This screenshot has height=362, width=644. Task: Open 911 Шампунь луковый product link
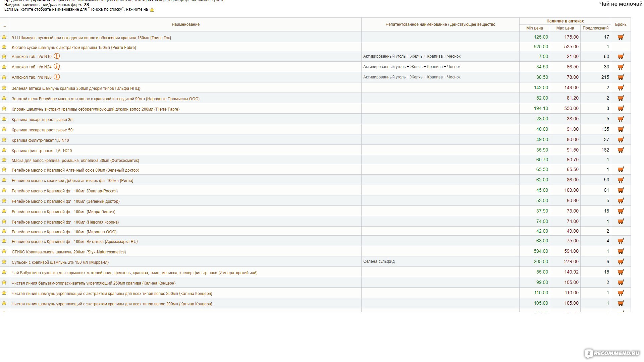point(91,38)
